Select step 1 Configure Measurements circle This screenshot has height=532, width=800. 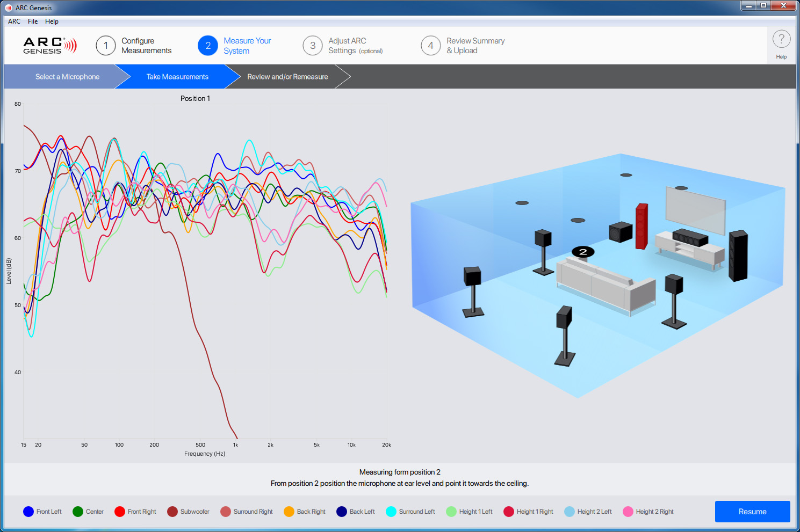(106, 46)
